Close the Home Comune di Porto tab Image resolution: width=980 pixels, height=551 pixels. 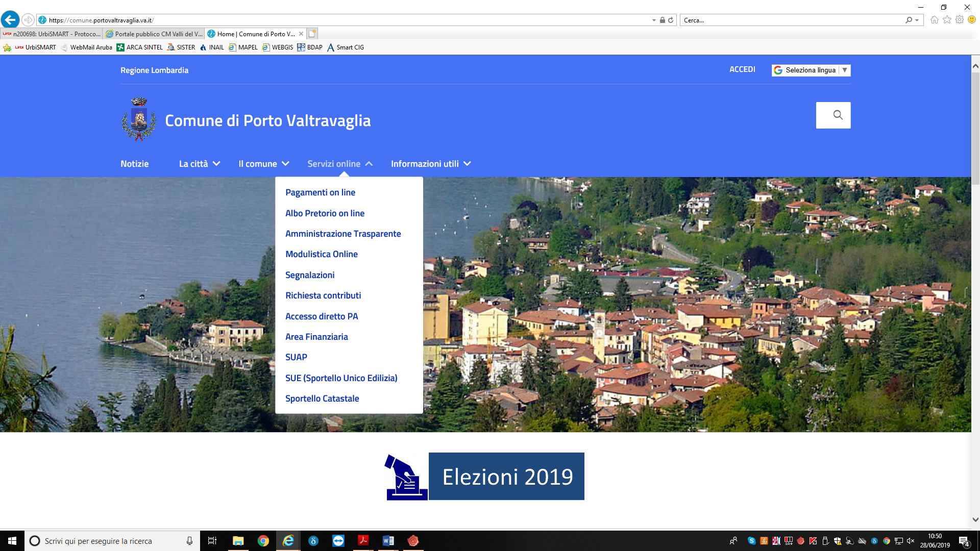(x=301, y=34)
